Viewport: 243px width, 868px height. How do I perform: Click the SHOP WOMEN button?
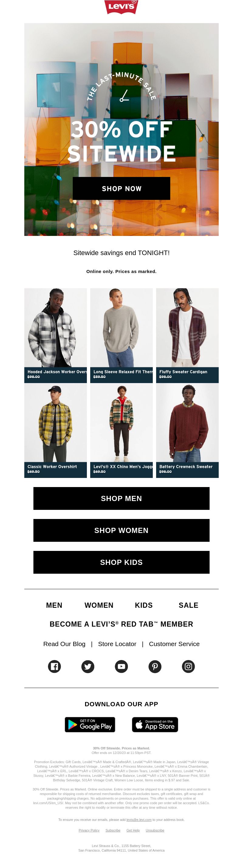pyautogui.click(x=122, y=530)
